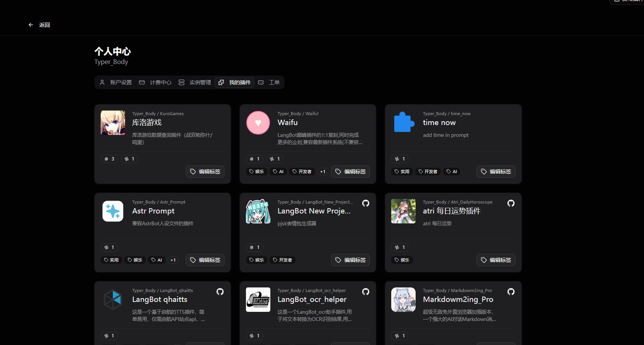Open GitHub icon on LangBot qhaitts card

click(x=220, y=292)
